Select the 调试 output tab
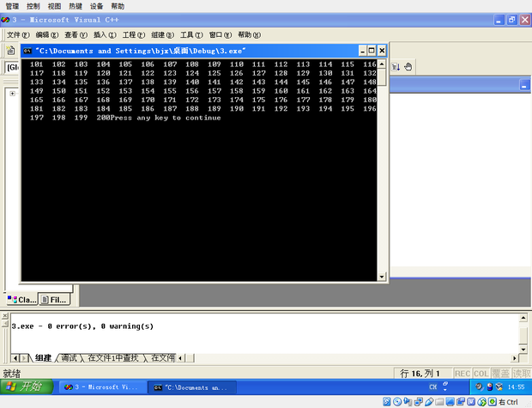This screenshot has height=408, width=532. 70,357
